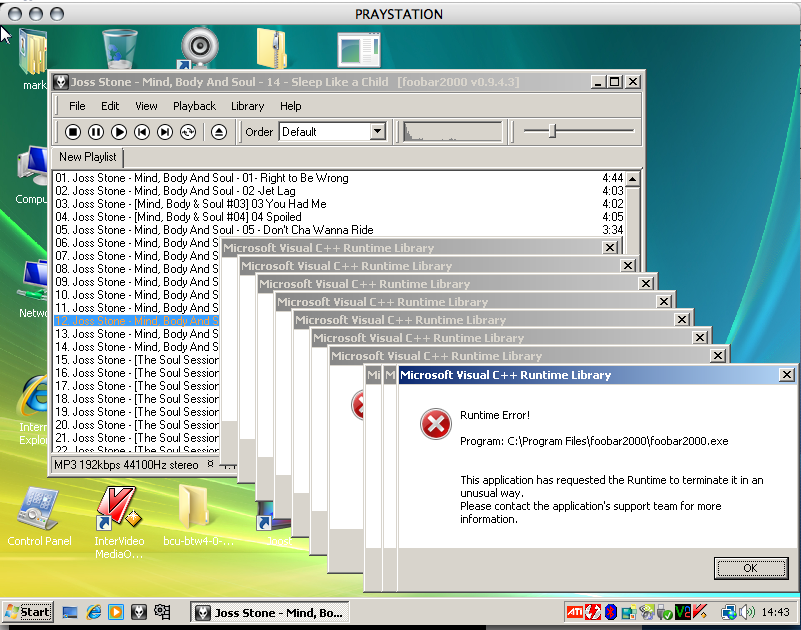Stop playback in foobar2000
The height and width of the screenshot is (630, 801).
coord(73,132)
